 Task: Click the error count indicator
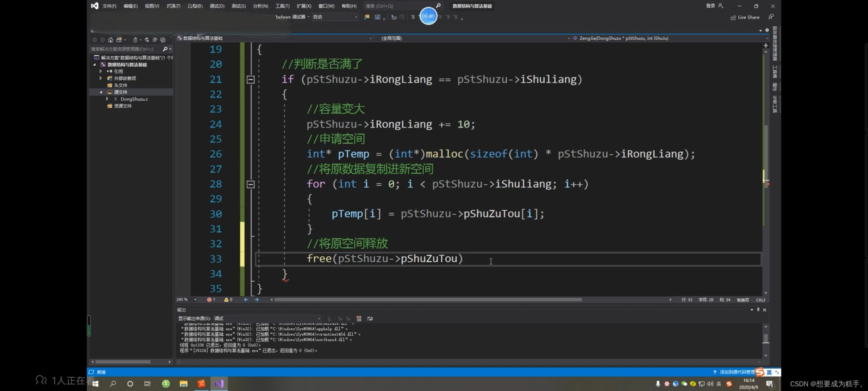coord(211,300)
